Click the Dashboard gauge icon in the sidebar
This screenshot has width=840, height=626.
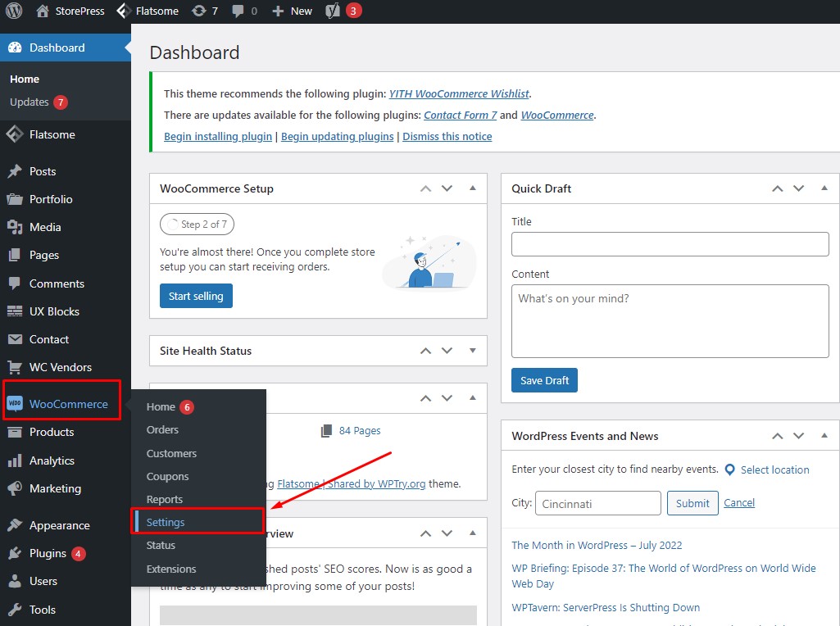click(15, 48)
